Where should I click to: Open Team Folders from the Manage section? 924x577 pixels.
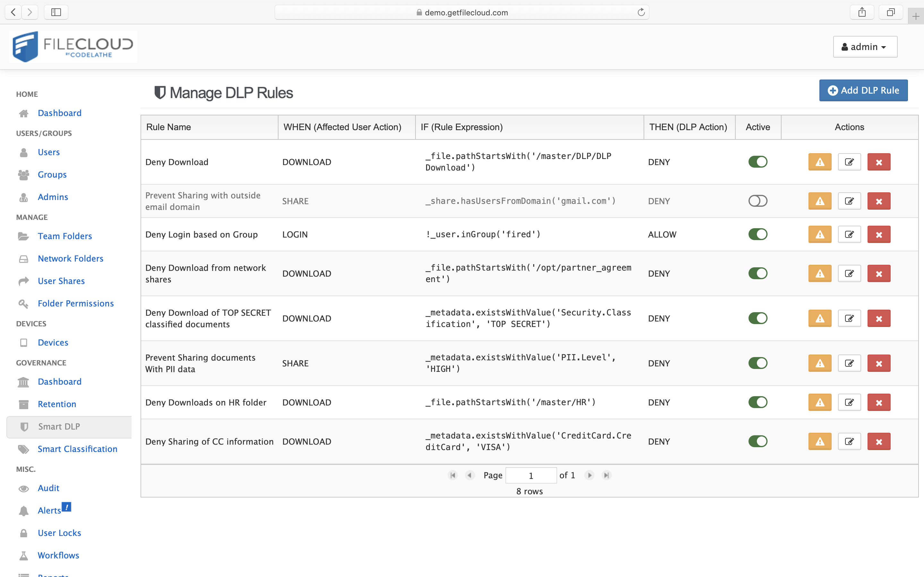click(64, 236)
